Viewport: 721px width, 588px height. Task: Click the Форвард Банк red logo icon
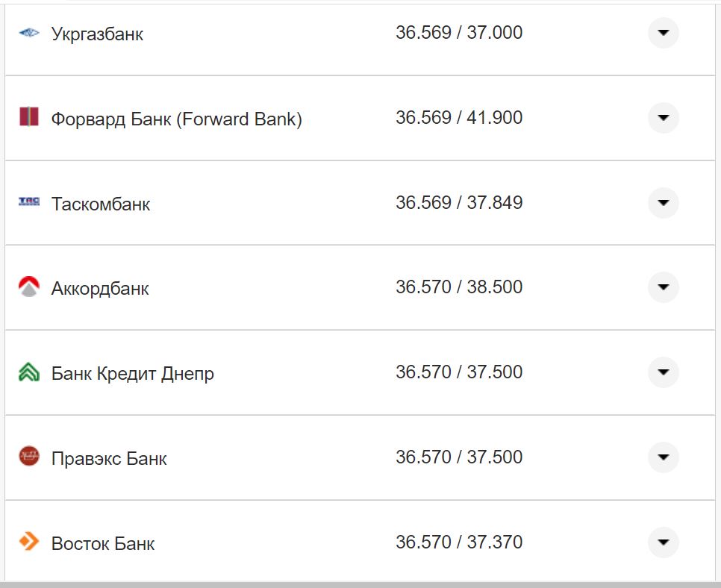pos(28,117)
